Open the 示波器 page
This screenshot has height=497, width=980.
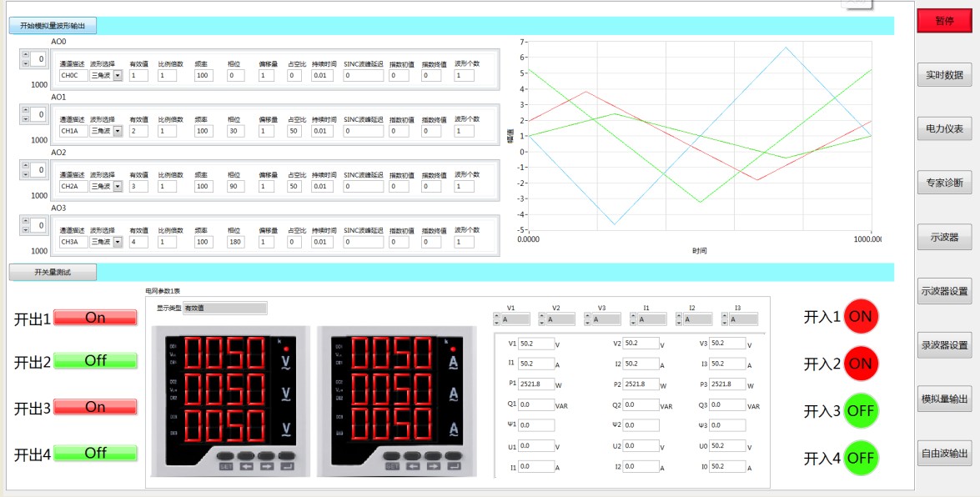point(944,237)
